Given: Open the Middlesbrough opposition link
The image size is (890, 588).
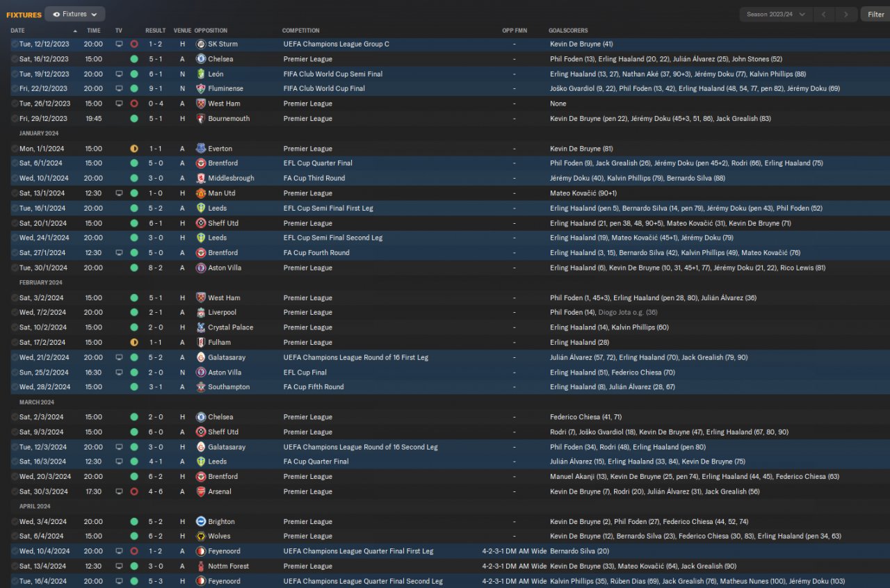Looking at the screenshot, I should point(232,179).
